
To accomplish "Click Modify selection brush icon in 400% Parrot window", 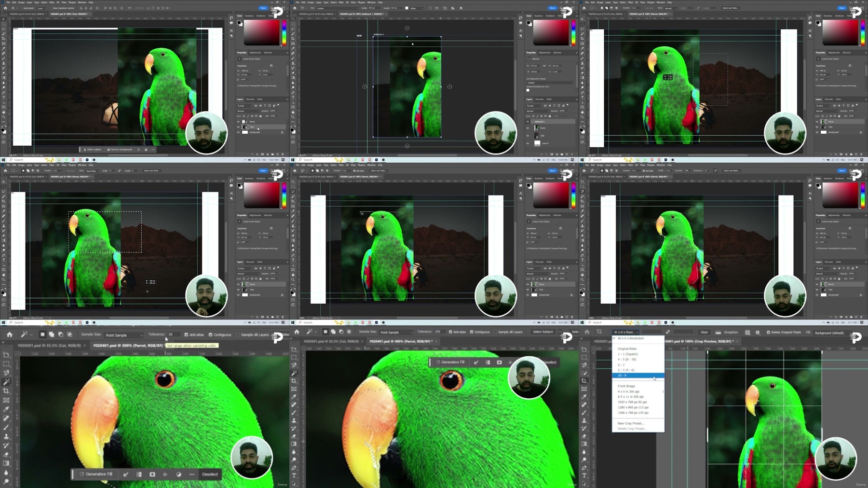I will point(476,363).
